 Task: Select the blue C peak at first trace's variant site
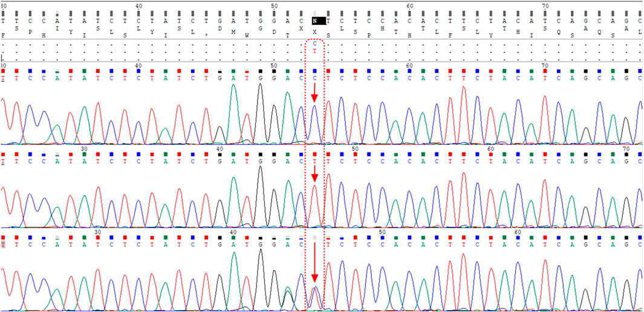(314, 125)
